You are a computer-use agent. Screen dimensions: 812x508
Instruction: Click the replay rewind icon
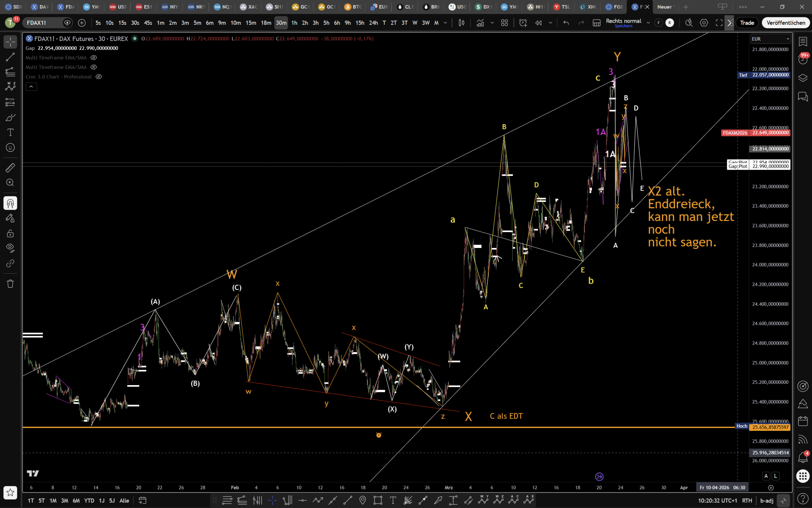(539, 23)
